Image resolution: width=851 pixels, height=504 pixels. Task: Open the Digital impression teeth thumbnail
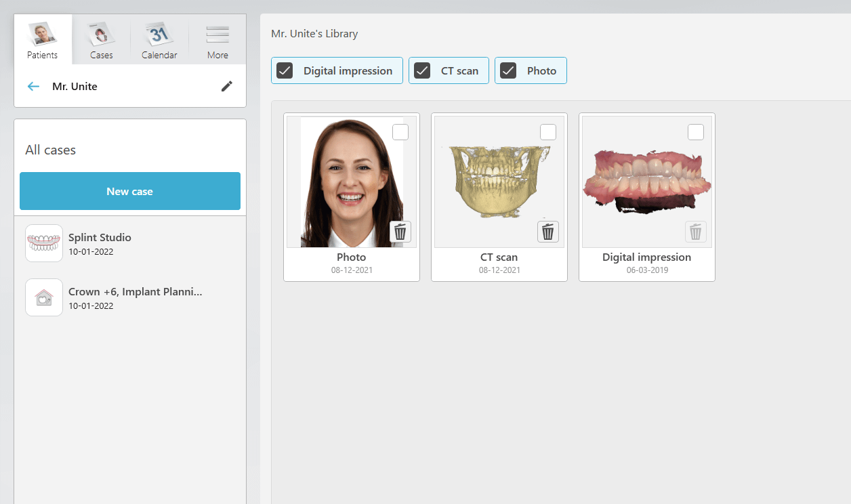(x=647, y=182)
